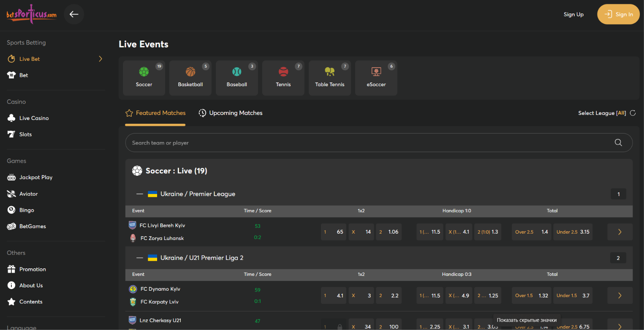The width and height of the screenshot is (644, 330).
Task: Select Under 2.5 odds 3.15
Action: pyautogui.click(x=573, y=232)
